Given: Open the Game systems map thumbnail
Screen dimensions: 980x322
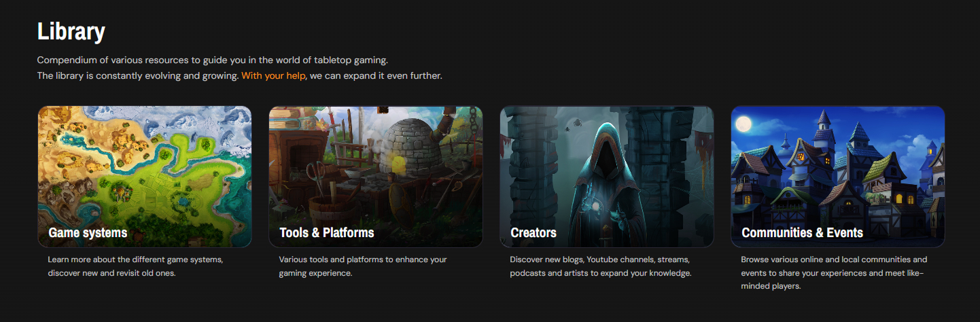Looking at the screenshot, I should [x=145, y=177].
